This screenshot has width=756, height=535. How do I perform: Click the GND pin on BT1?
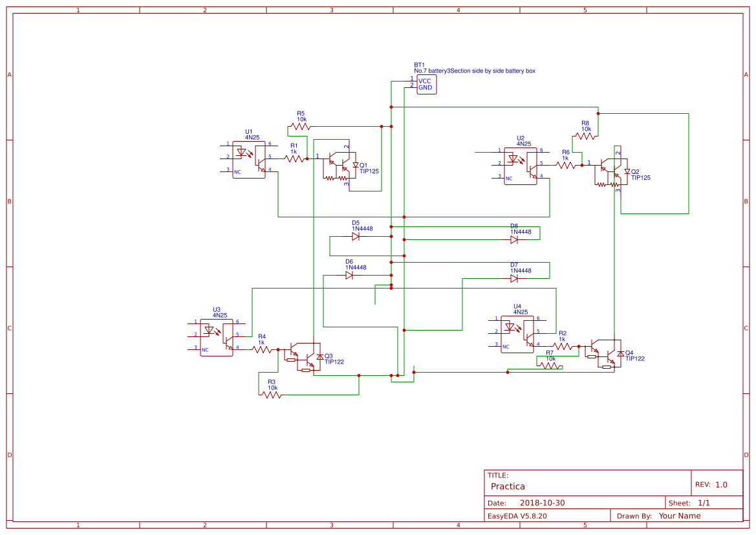[425, 87]
